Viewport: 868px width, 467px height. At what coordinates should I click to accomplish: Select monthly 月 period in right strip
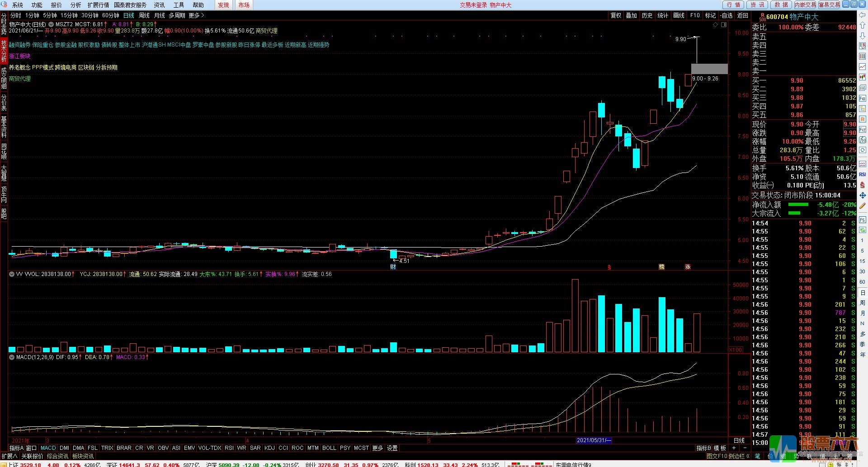pos(862,313)
